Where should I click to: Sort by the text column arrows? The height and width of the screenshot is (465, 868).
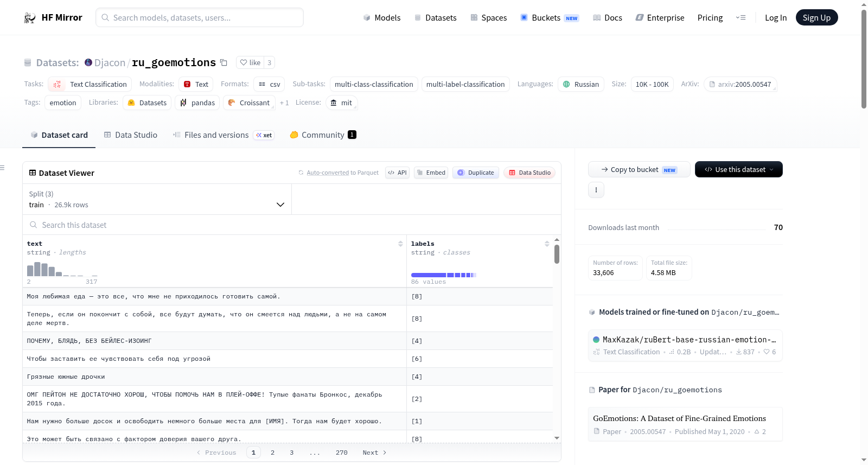(x=400, y=244)
